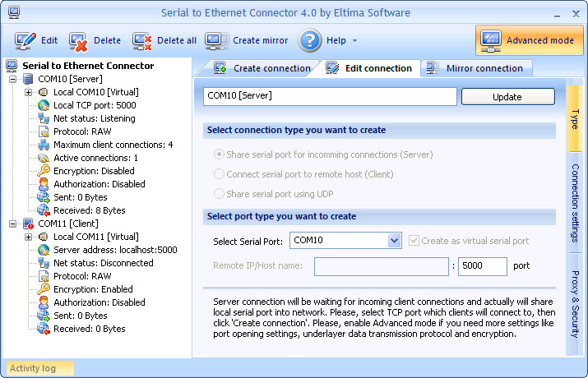588x378 pixels.
Task: Click the COM11 [Client] icon with red alert
Action: (28, 224)
